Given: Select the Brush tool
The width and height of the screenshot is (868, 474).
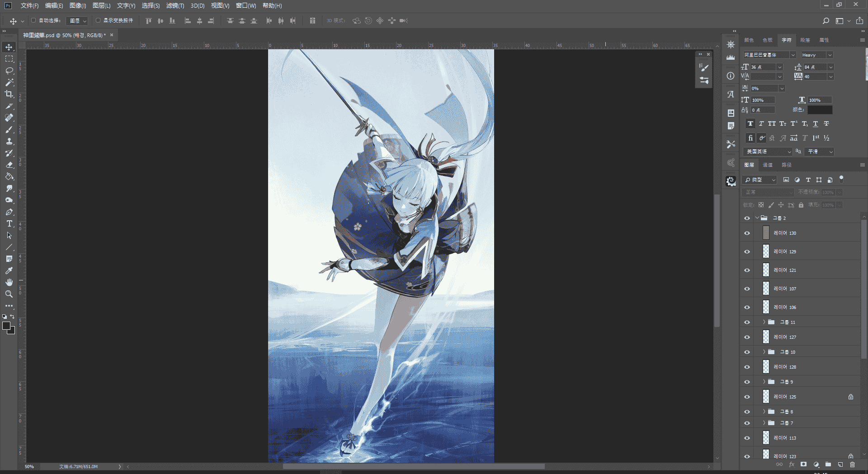Looking at the screenshot, I should tap(9, 129).
